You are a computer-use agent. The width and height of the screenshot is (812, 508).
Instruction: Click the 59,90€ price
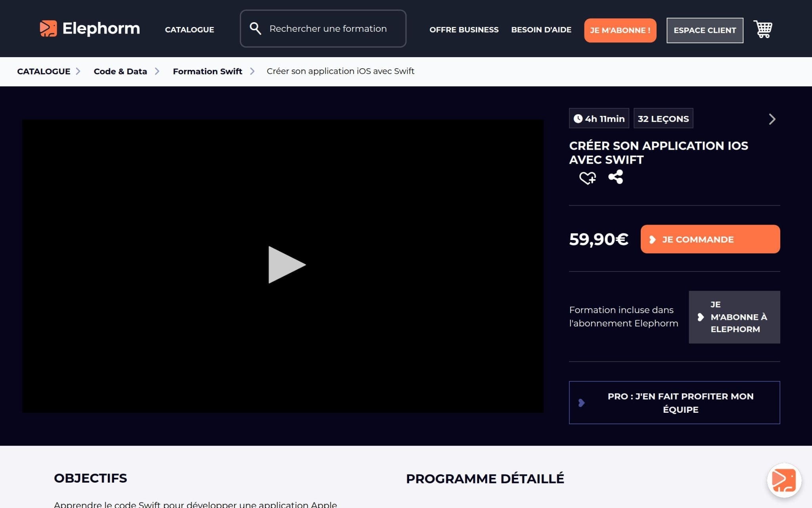(x=599, y=239)
